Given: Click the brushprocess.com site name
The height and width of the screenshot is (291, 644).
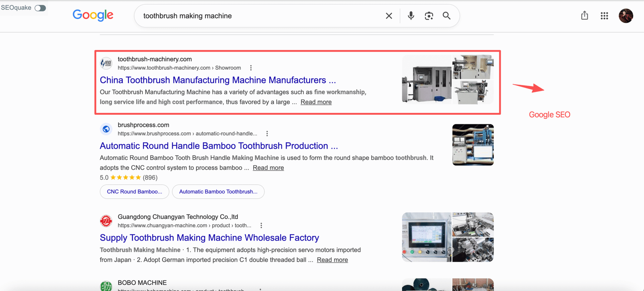Looking at the screenshot, I should coord(143,125).
